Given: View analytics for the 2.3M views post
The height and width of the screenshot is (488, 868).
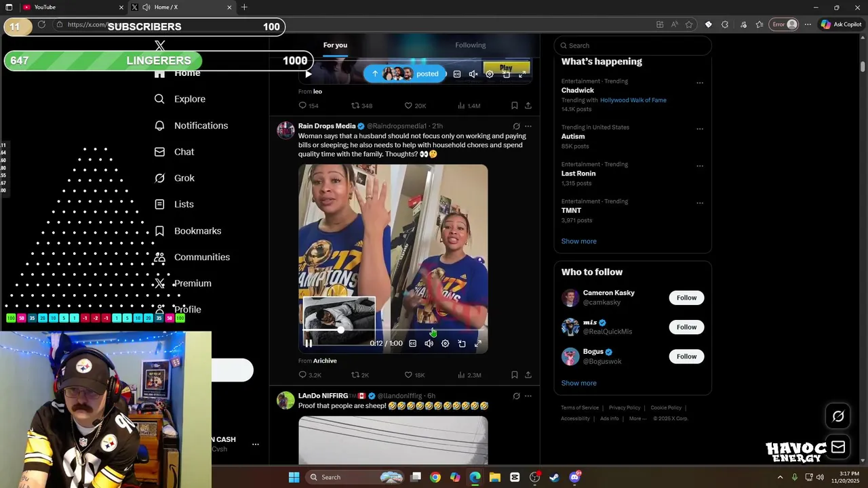Looking at the screenshot, I should pos(469,375).
